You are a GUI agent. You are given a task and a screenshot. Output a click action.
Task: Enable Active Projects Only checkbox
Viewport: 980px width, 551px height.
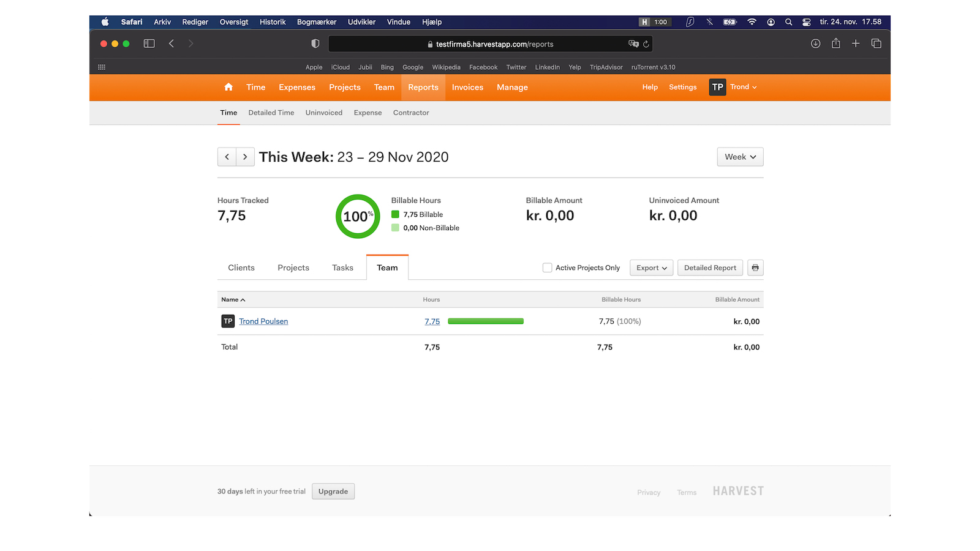(x=548, y=268)
